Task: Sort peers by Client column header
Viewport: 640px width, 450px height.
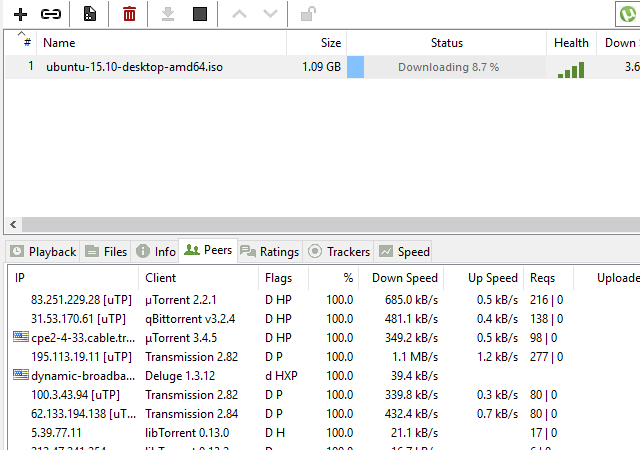Action: (199, 278)
